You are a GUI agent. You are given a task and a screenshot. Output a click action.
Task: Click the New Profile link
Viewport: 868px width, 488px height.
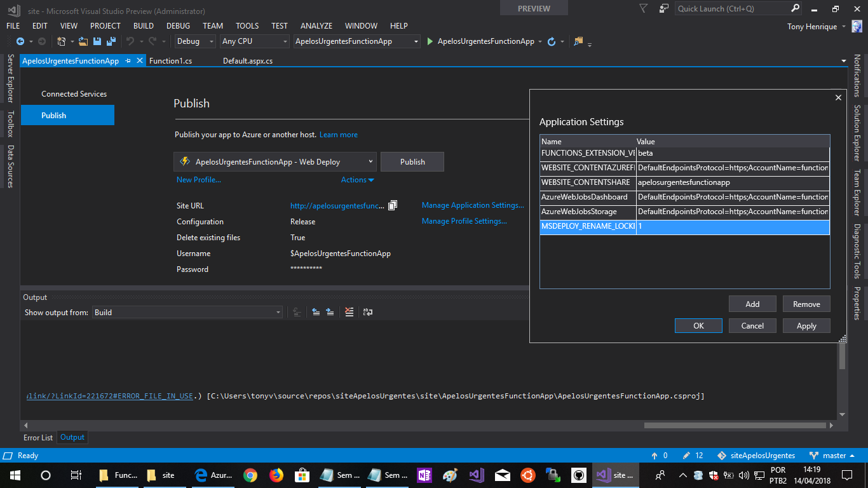click(x=199, y=180)
